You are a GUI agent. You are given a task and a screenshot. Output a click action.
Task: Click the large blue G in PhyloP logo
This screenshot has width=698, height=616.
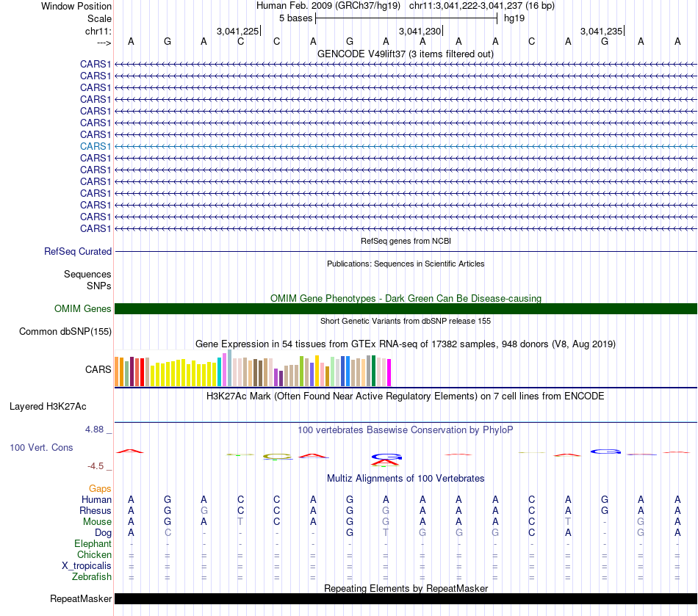[x=386, y=457]
